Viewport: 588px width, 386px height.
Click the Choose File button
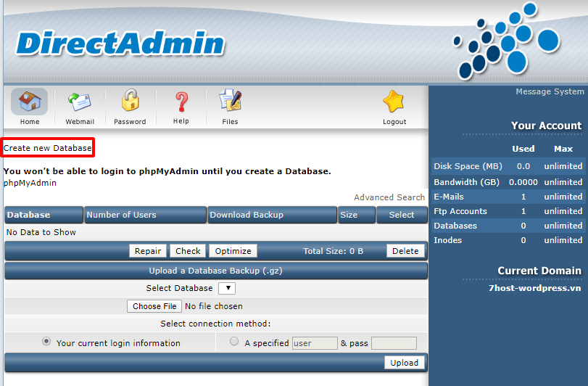pyautogui.click(x=154, y=306)
